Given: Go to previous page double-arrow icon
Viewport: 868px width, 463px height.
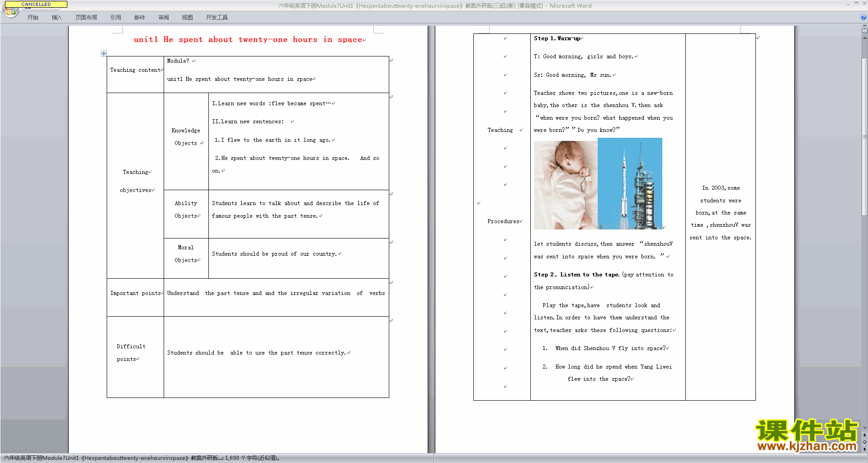Looking at the screenshot, I should pos(864,435).
